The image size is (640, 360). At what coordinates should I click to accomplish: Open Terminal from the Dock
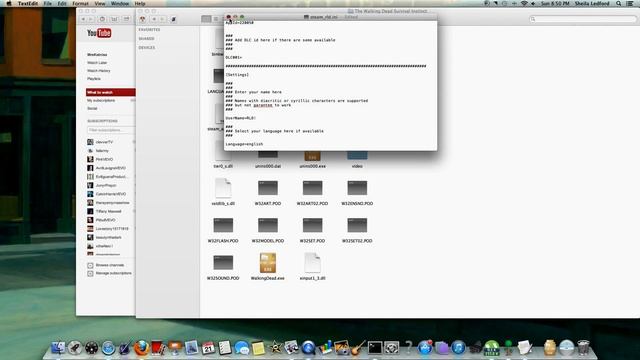[x=375, y=348]
